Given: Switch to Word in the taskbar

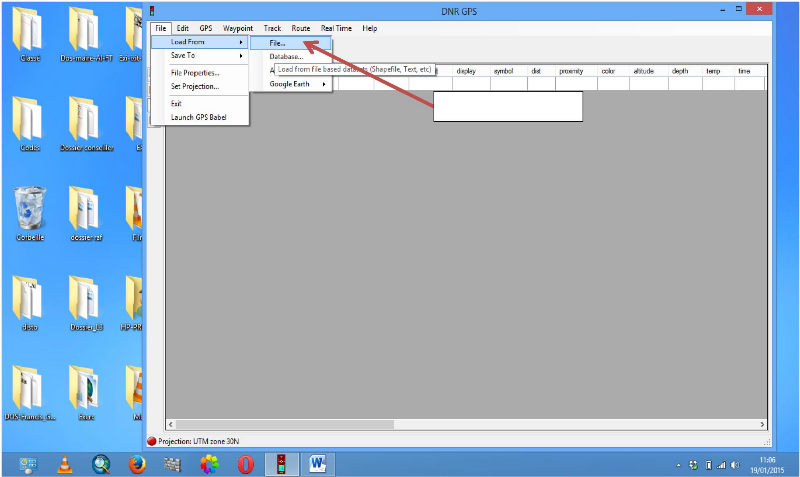Looking at the screenshot, I should (x=317, y=464).
